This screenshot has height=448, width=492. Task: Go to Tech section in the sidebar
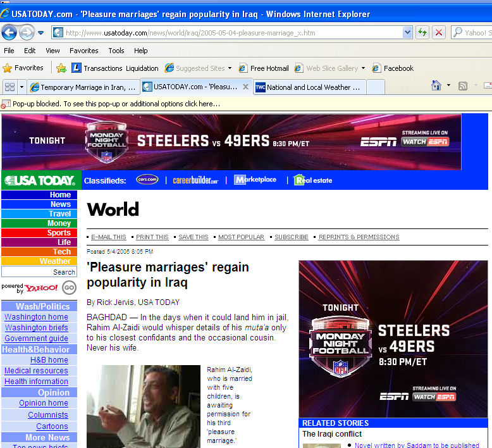click(x=39, y=251)
